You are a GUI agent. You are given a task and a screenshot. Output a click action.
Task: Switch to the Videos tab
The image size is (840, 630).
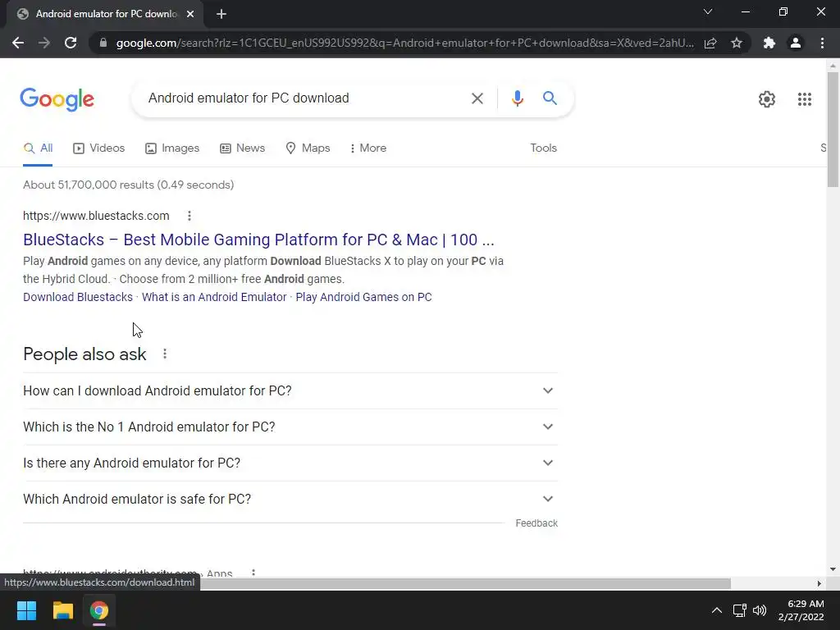coord(99,148)
